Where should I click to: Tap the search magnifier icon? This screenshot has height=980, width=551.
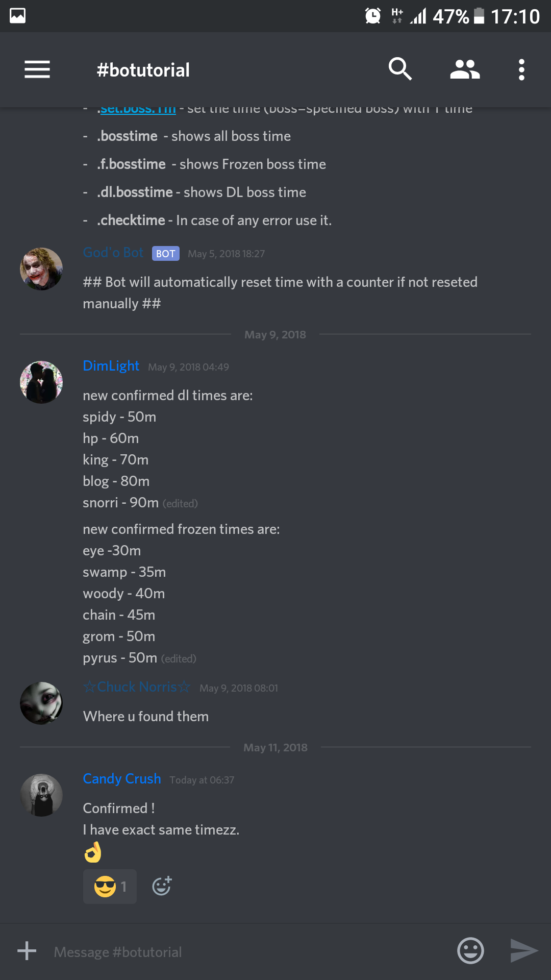point(400,69)
